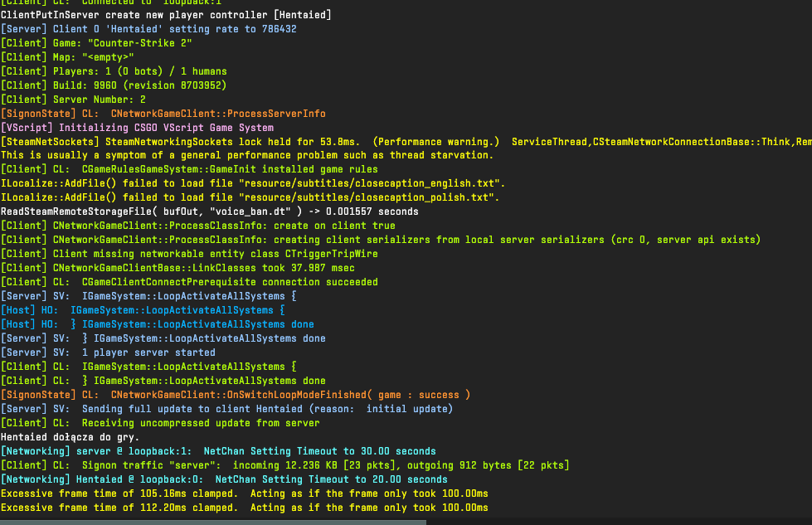Select the 'Signon traffic "server"' line

pyautogui.click(x=284, y=465)
